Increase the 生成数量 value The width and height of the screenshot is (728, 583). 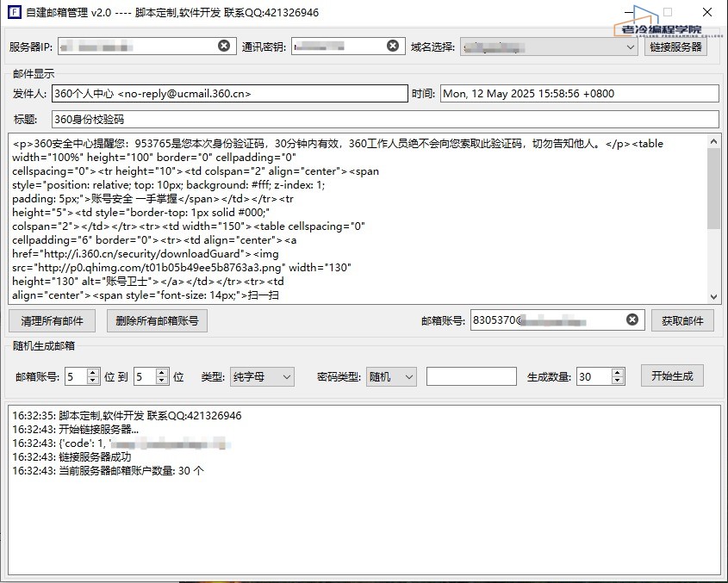click(618, 372)
